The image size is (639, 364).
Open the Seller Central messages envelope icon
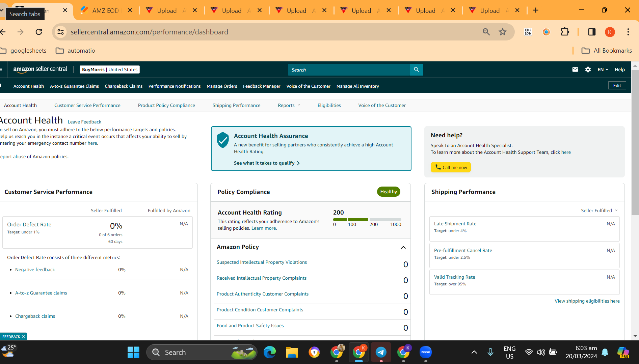click(575, 69)
